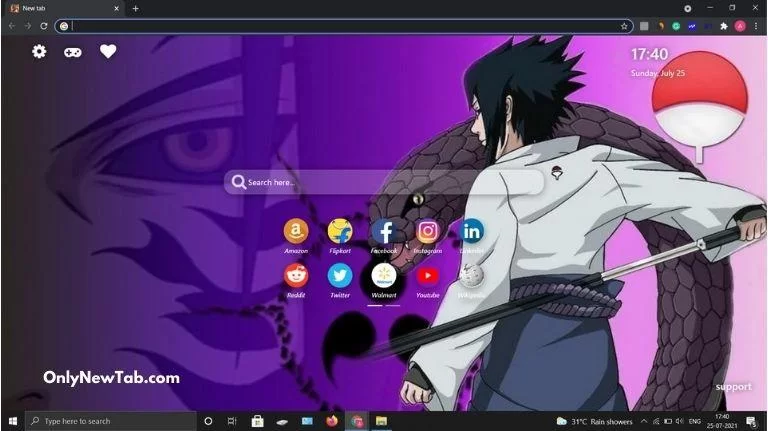The width and height of the screenshot is (768, 431).
Task: Open Firefox from taskbar
Action: pyautogui.click(x=332, y=421)
